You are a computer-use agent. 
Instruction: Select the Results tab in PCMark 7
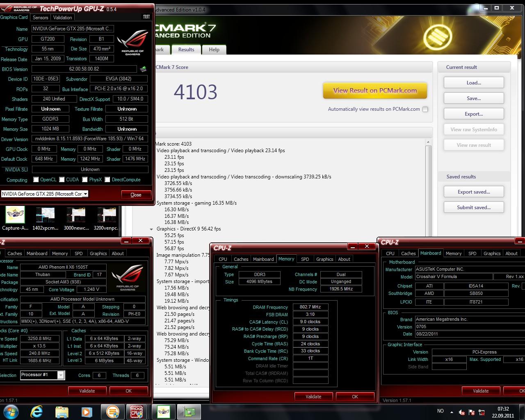click(x=186, y=49)
